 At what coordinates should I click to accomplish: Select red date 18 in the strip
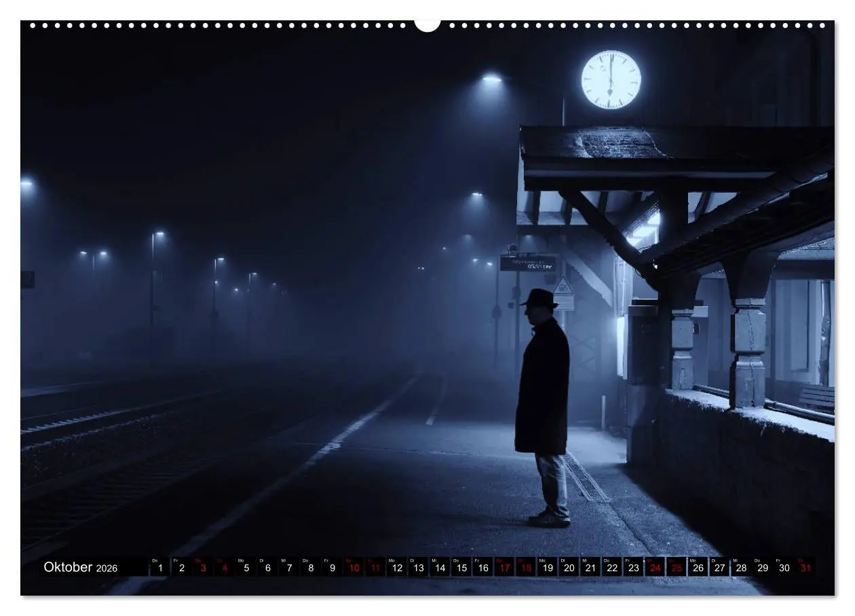pos(526,568)
